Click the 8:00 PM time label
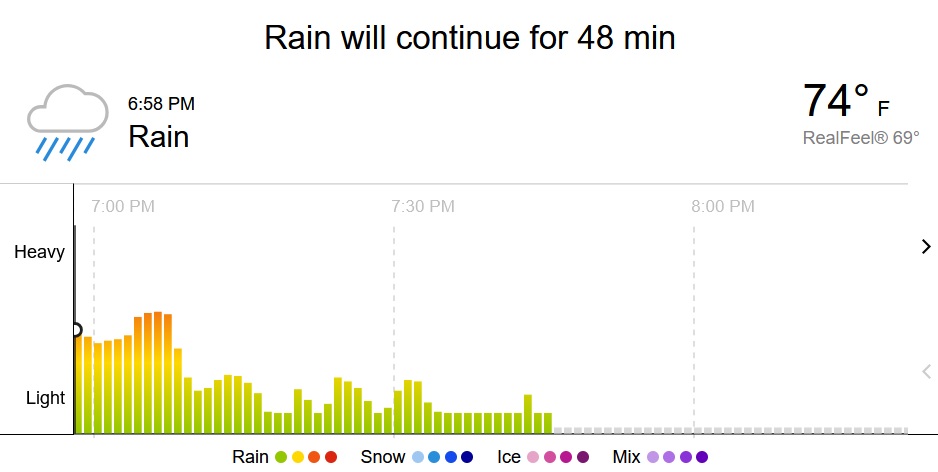 pos(723,206)
